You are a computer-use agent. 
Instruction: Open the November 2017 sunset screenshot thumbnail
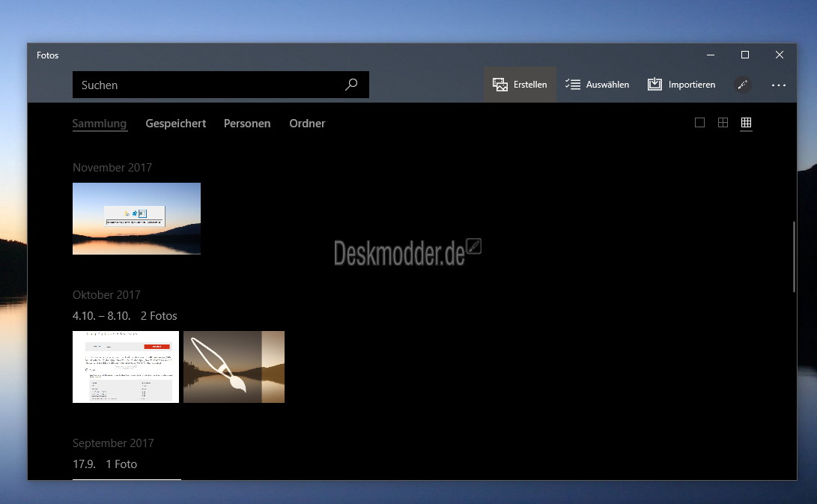tap(136, 219)
